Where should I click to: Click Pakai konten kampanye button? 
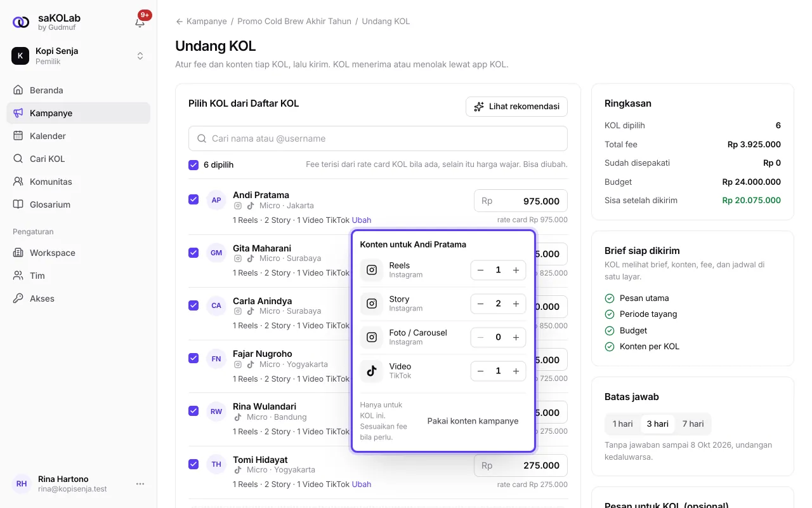click(x=473, y=421)
